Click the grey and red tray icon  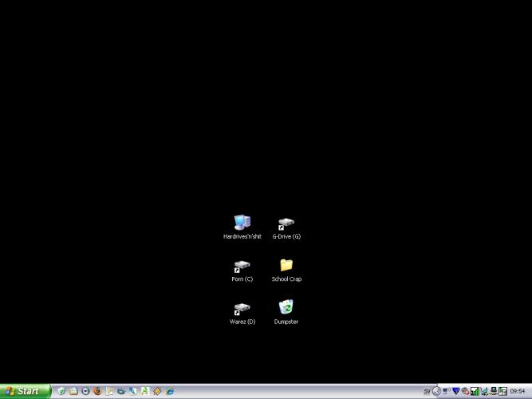[466, 391]
